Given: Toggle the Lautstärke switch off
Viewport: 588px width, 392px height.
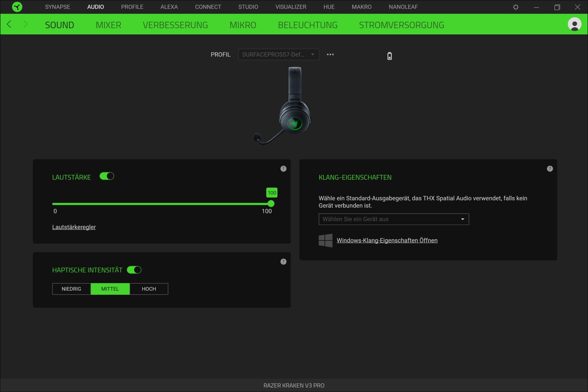Looking at the screenshot, I should coord(107,176).
